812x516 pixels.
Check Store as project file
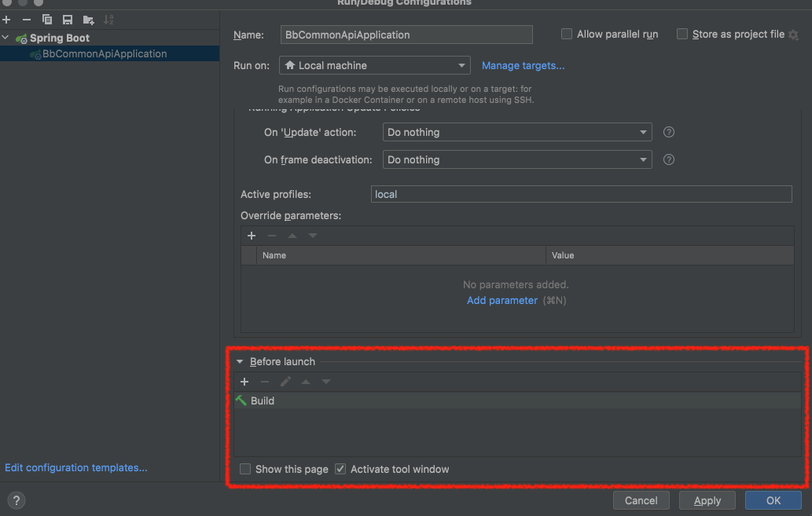(x=682, y=34)
